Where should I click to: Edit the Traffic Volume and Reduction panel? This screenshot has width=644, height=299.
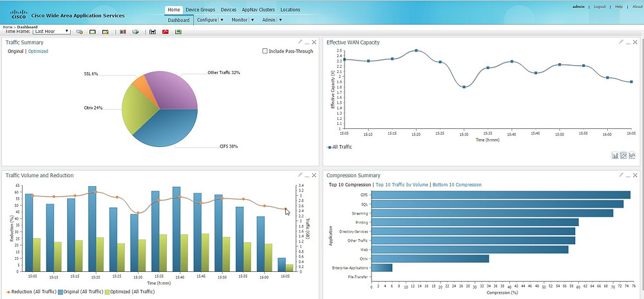pos(300,175)
